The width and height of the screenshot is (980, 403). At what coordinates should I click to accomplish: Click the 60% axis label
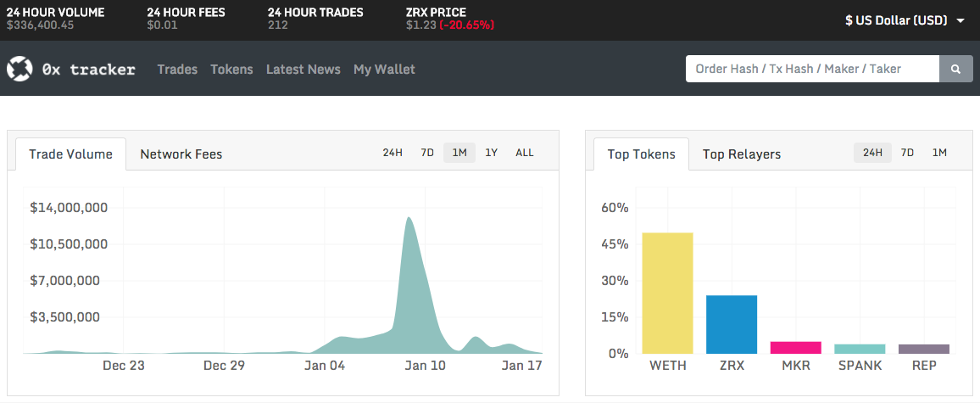615,207
